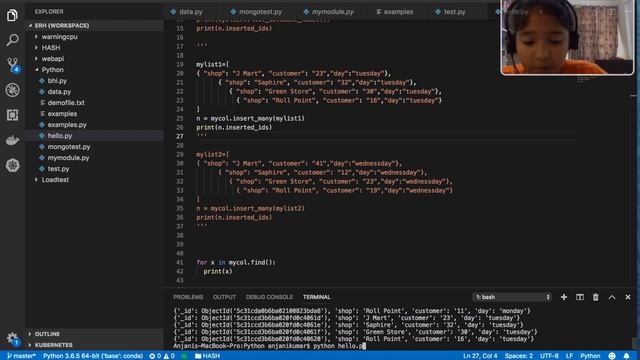Open demofile.txt in the Explorer
The image size is (640, 360).
pos(66,103)
